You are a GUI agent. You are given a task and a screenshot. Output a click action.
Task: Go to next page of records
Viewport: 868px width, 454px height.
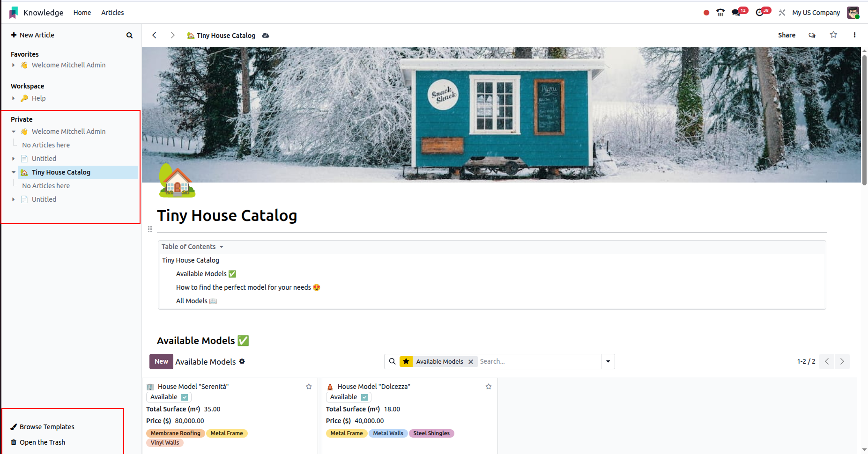coord(842,361)
